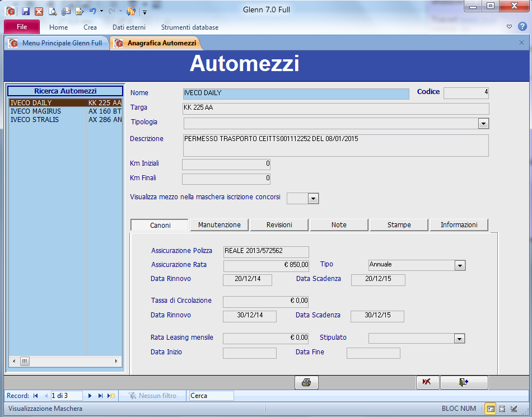Click the Targa field KK 225 AA
Viewport: 532px width, 417px height.
click(336, 109)
